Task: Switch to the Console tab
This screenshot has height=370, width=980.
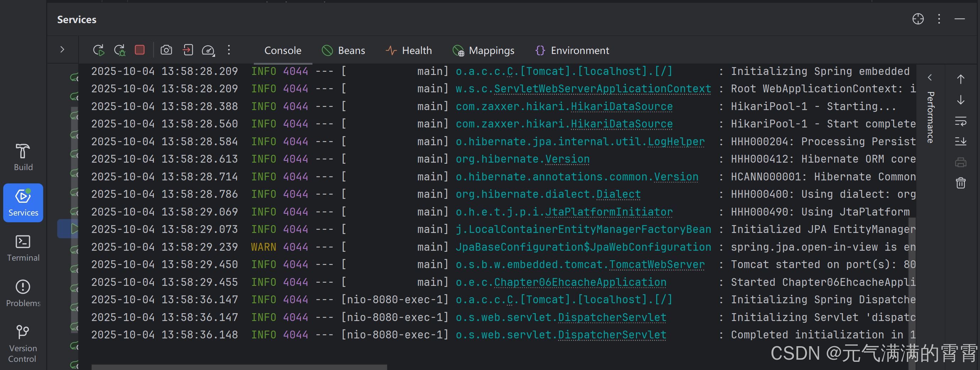Action: (x=283, y=50)
